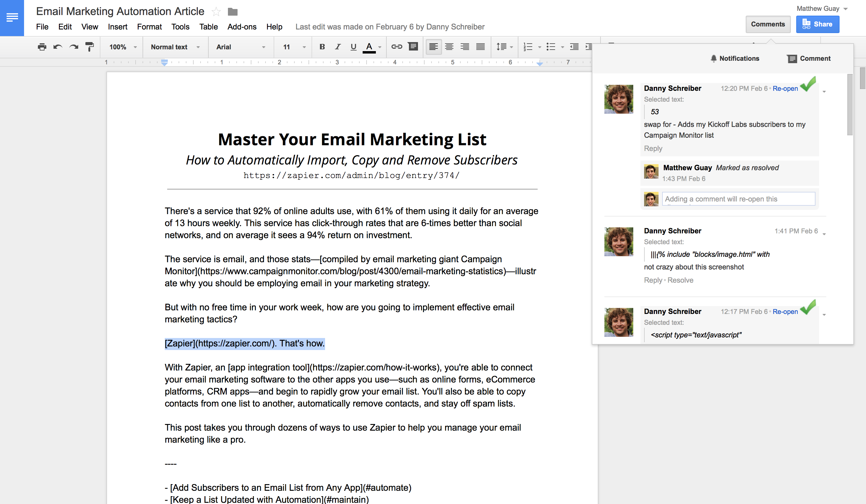This screenshot has width=866, height=504.
Task: Open the Tools menu
Action: (180, 27)
